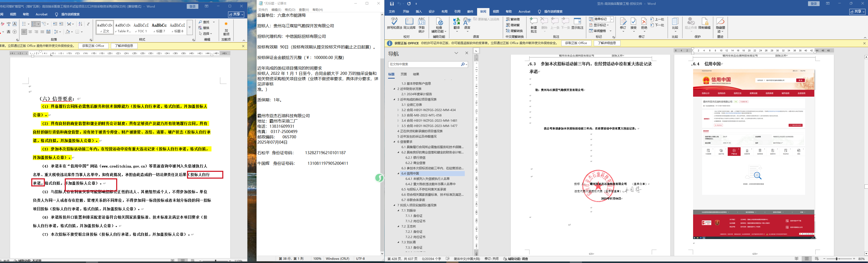The image size is (868, 263).
Task: Open Share (共享) dropdown in right Word
Action: tap(857, 11)
